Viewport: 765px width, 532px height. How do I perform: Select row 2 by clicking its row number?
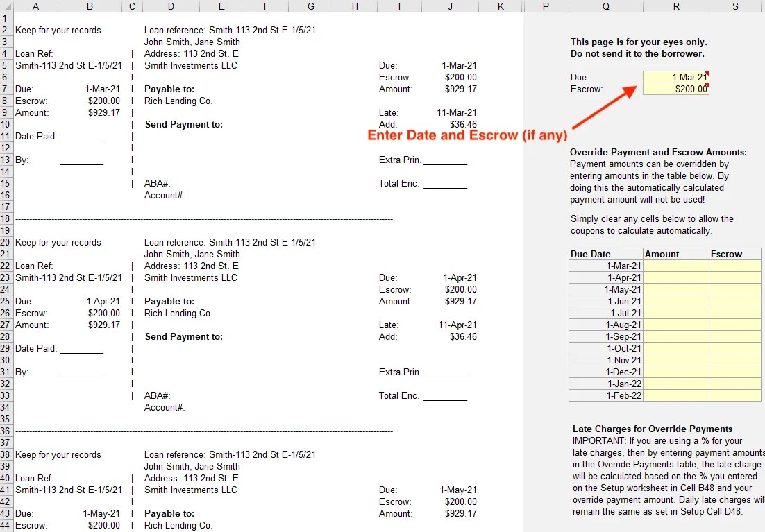6,30
